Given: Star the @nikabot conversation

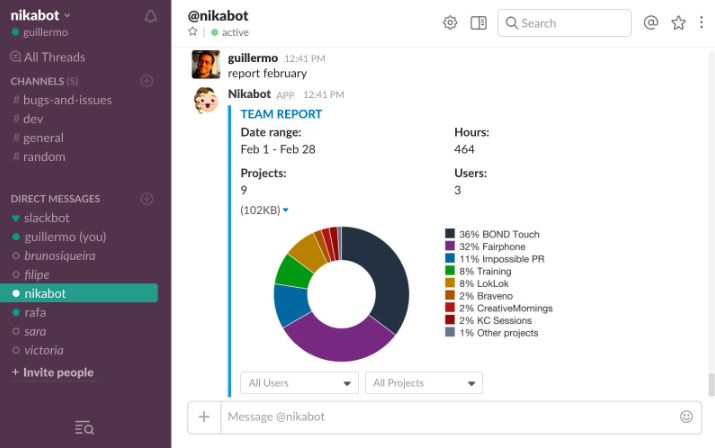Looking at the screenshot, I should click(193, 32).
